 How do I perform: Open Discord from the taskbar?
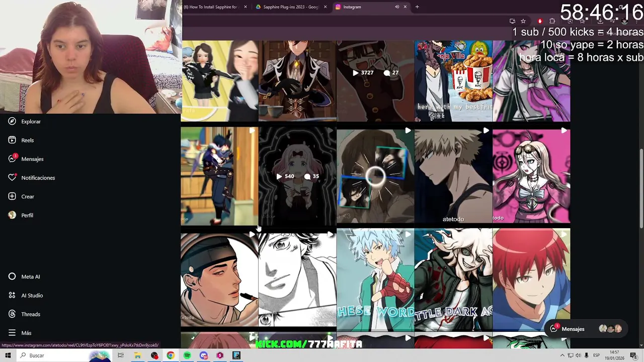tap(204, 355)
